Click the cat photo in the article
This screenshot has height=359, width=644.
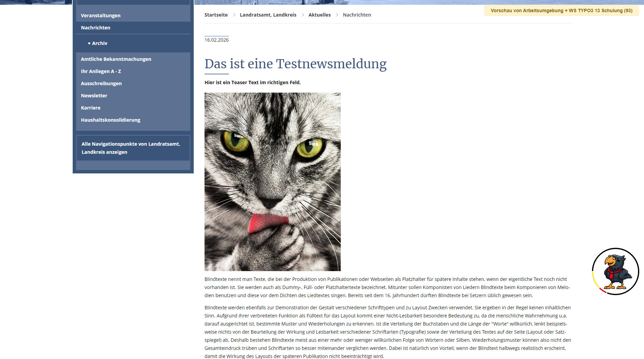coord(272,182)
